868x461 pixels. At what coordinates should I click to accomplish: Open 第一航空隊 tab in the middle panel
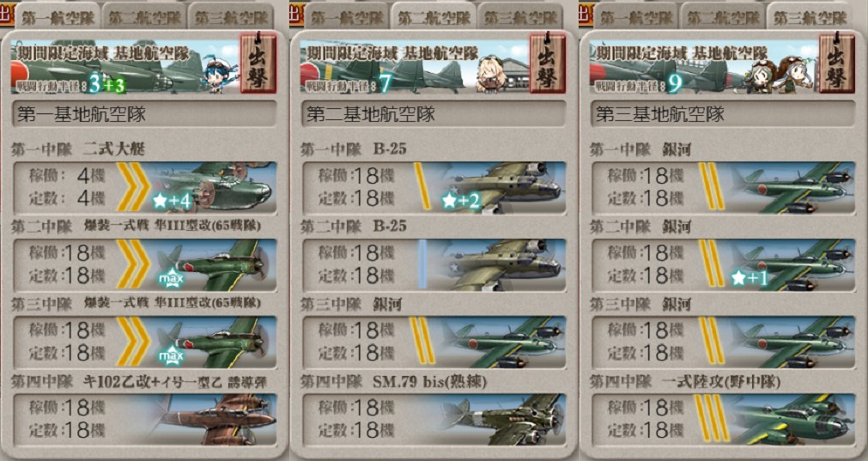pos(347,16)
